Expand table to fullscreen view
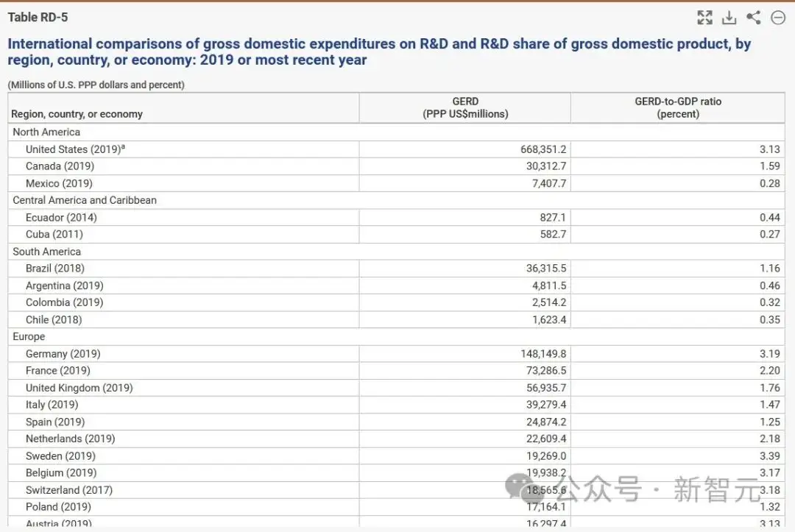 pos(704,17)
